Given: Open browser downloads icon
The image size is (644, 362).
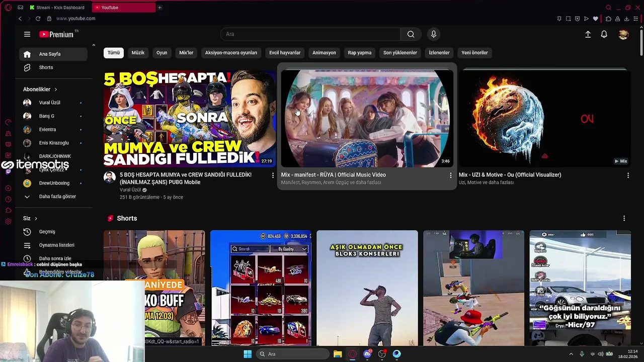Looking at the screenshot, I should [627, 19].
